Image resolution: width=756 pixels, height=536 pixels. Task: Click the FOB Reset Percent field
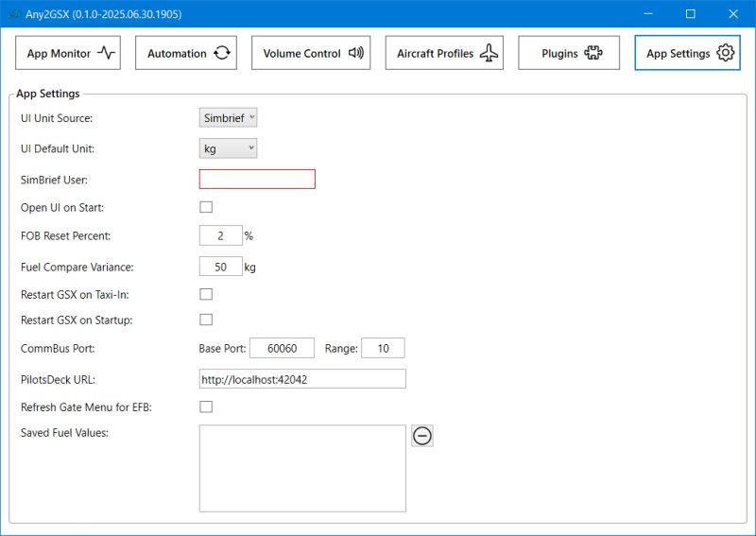221,235
